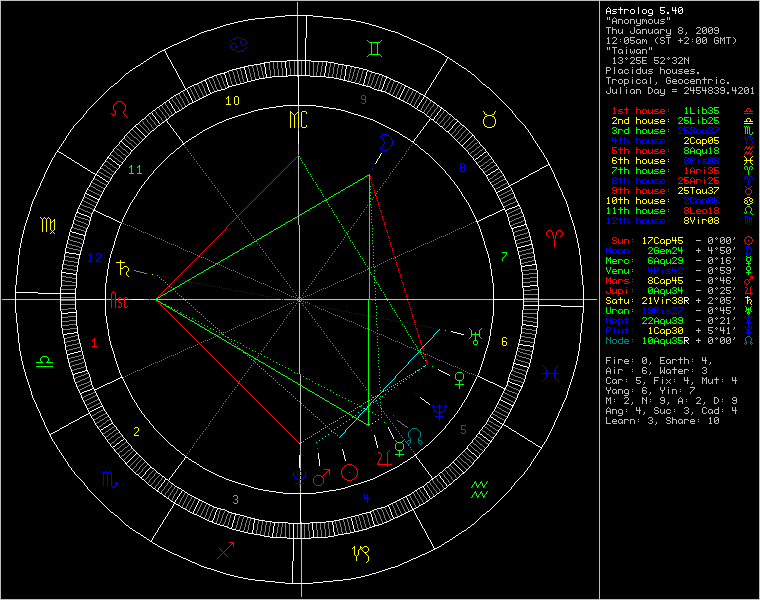
Task: Click the blue Neptune glyph in house 5
Action: click(438, 409)
